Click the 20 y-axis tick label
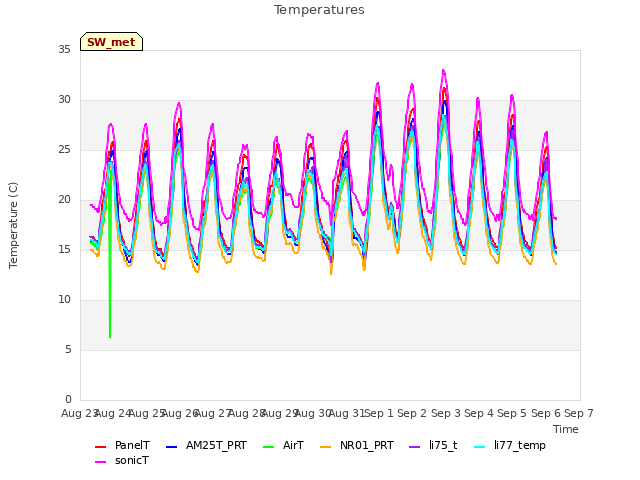640x480 pixels. point(64,200)
